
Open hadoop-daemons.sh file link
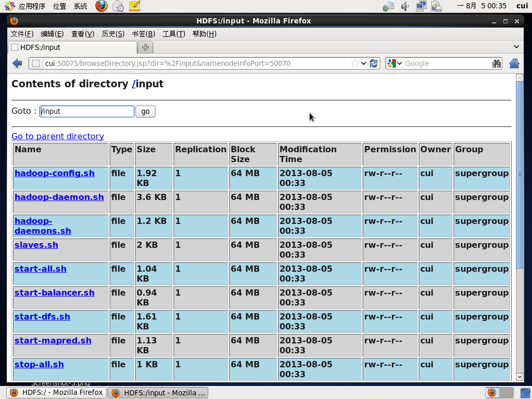coord(43,226)
